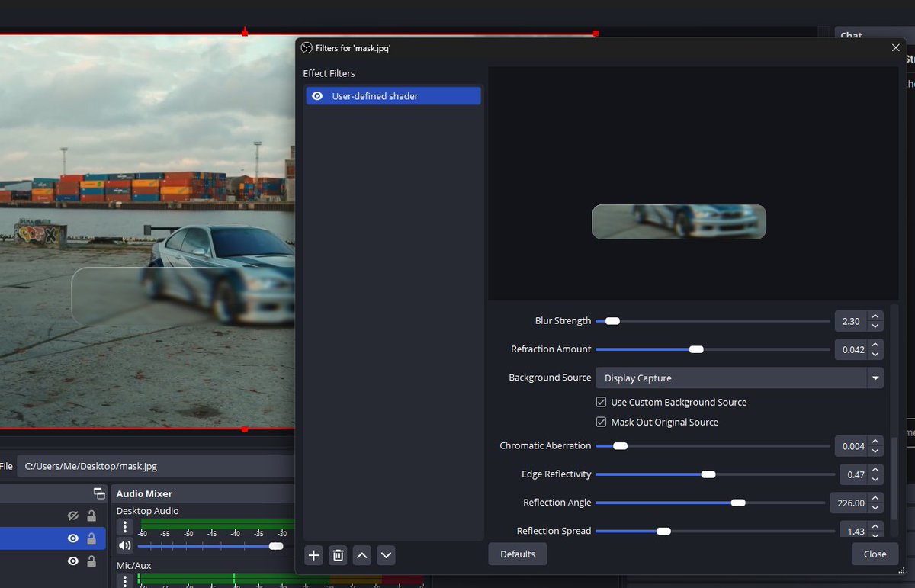Close the Filters dialog with the Close button

874,554
